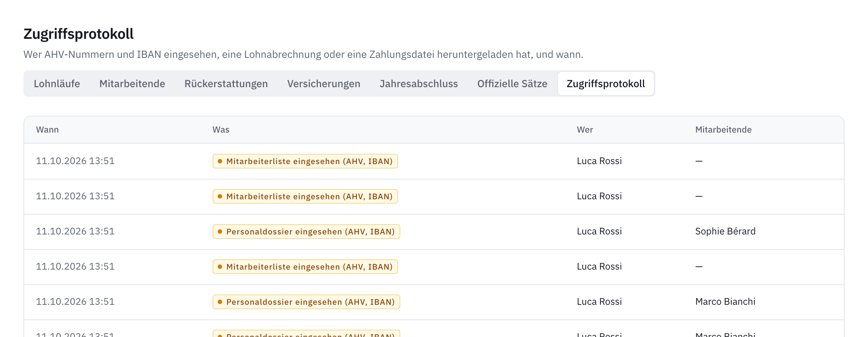This screenshot has height=337, width=868.
Task: Click Luca Rossi in Sophie Bérard's row
Action: pos(599,232)
